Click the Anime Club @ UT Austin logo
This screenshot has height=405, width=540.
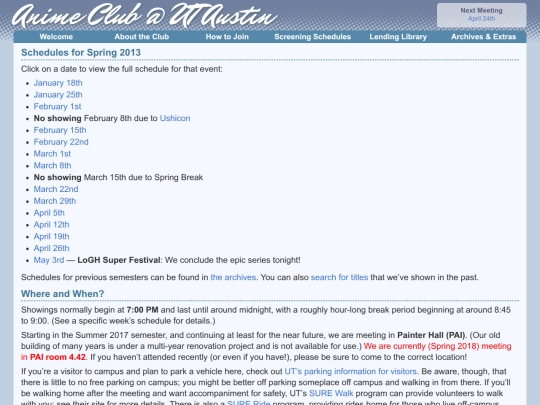[x=145, y=16]
